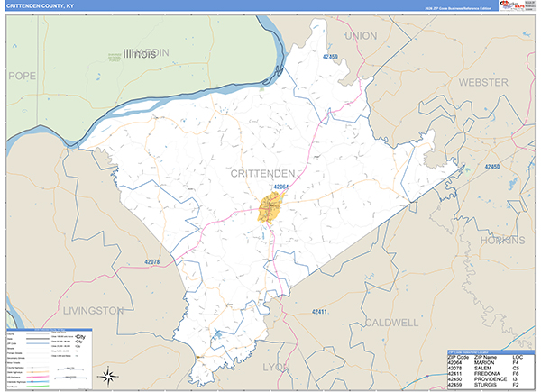Click the light blue ZIP Code legend line
The image size is (541, 392).
pos(38,343)
